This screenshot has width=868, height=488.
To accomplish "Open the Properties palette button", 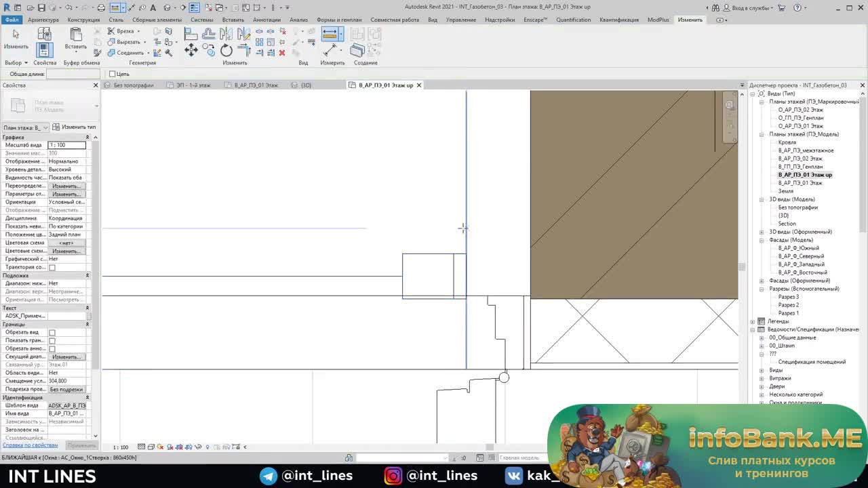I will (44, 49).
